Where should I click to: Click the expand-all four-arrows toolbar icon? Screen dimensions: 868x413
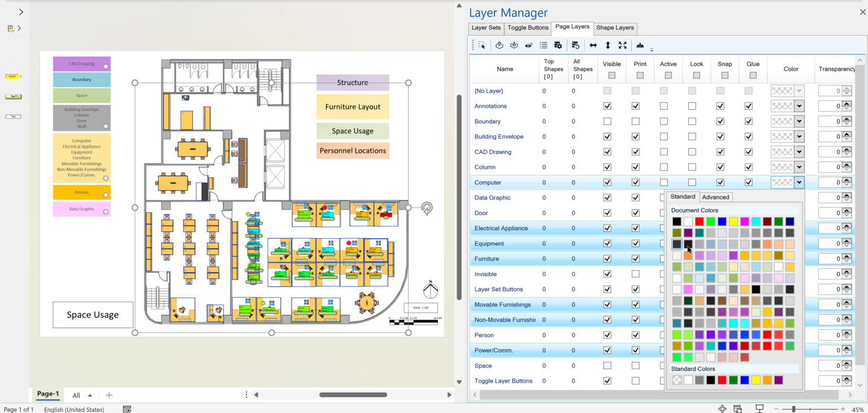point(622,45)
